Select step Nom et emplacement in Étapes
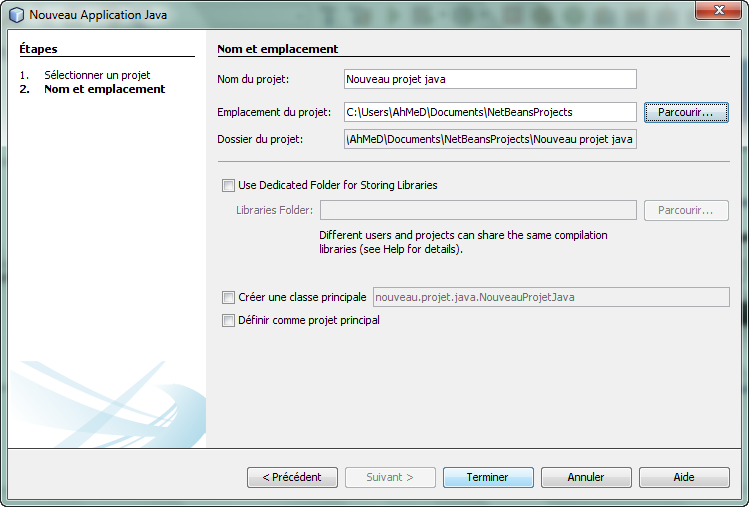Screen dimensions: 749x507 [105, 89]
